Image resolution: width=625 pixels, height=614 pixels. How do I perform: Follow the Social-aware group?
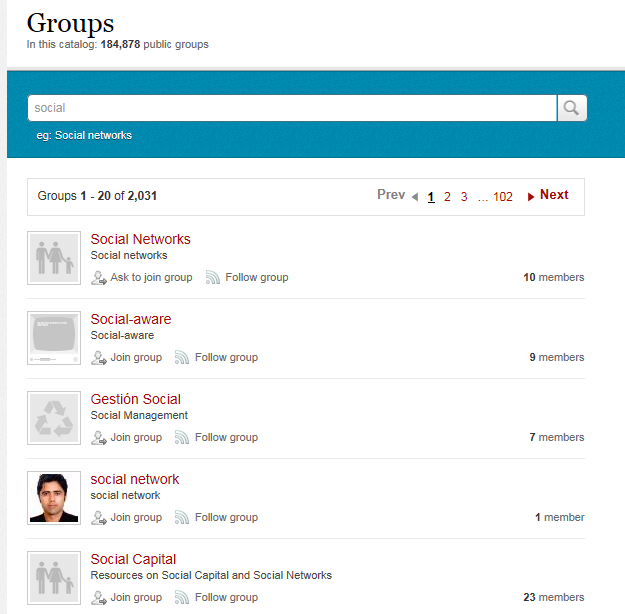pyautogui.click(x=226, y=357)
